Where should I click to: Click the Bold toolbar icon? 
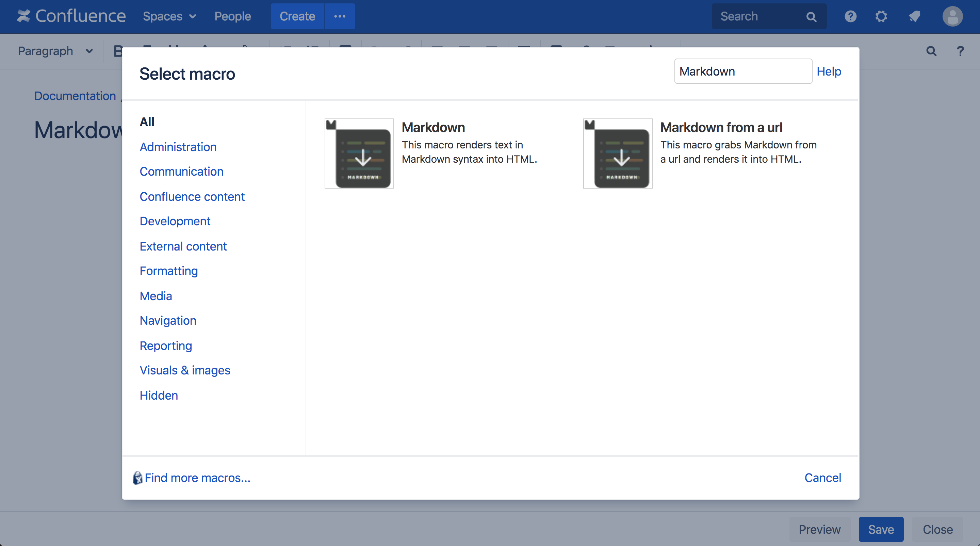[x=117, y=51]
